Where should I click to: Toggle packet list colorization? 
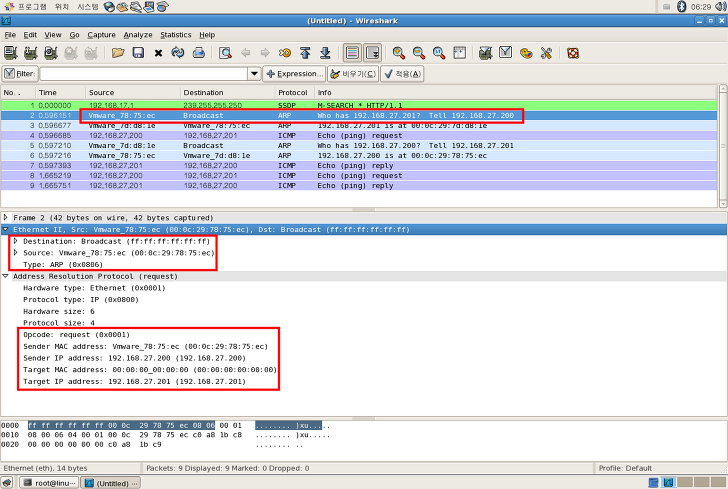tap(352, 53)
